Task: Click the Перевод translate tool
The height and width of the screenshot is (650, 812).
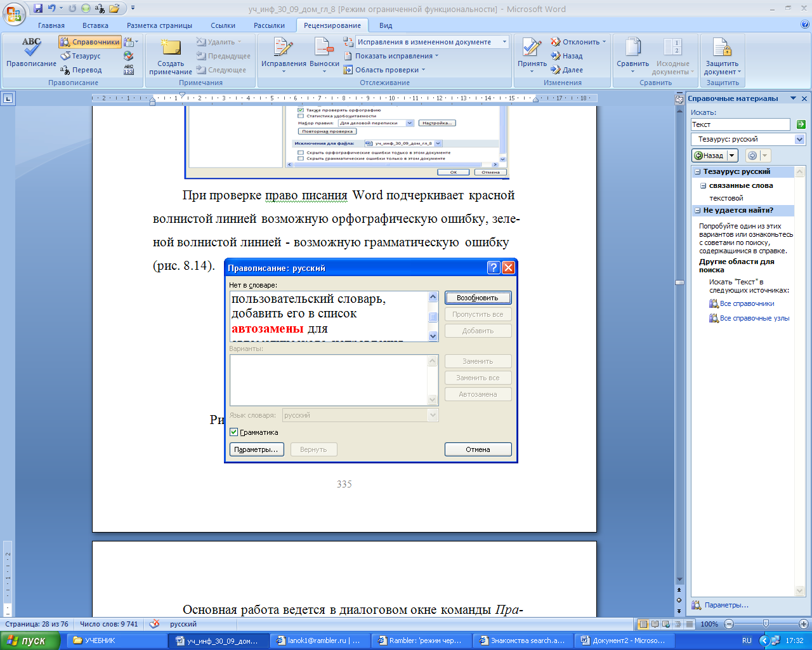Action: [x=81, y=70]
